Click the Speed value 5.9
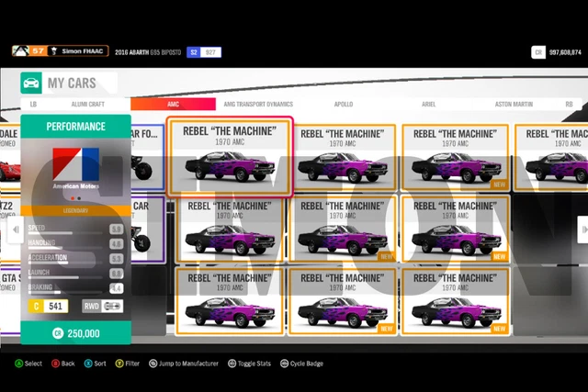This screenshot has height=392, width=588. 117,229
